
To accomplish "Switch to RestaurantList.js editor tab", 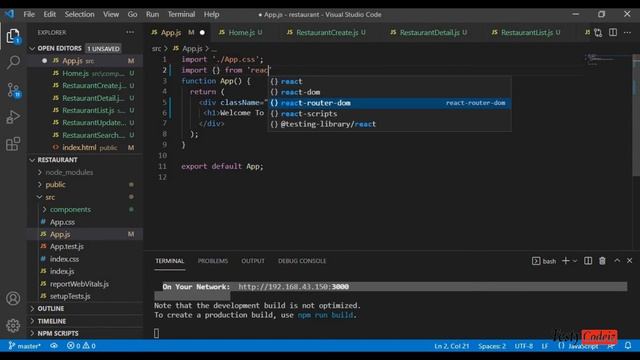I will click(x=527, y=32).
